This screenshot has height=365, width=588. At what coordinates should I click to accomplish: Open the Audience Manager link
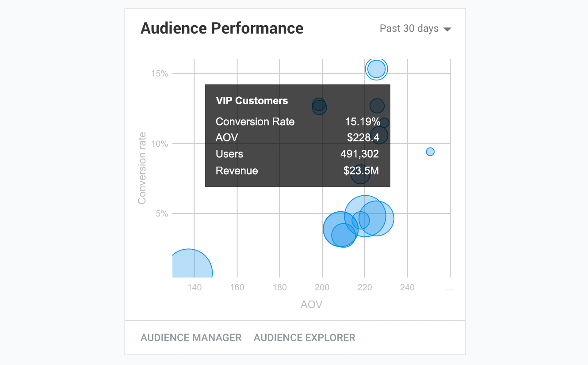pyautogui.click(x=191, y=338)
